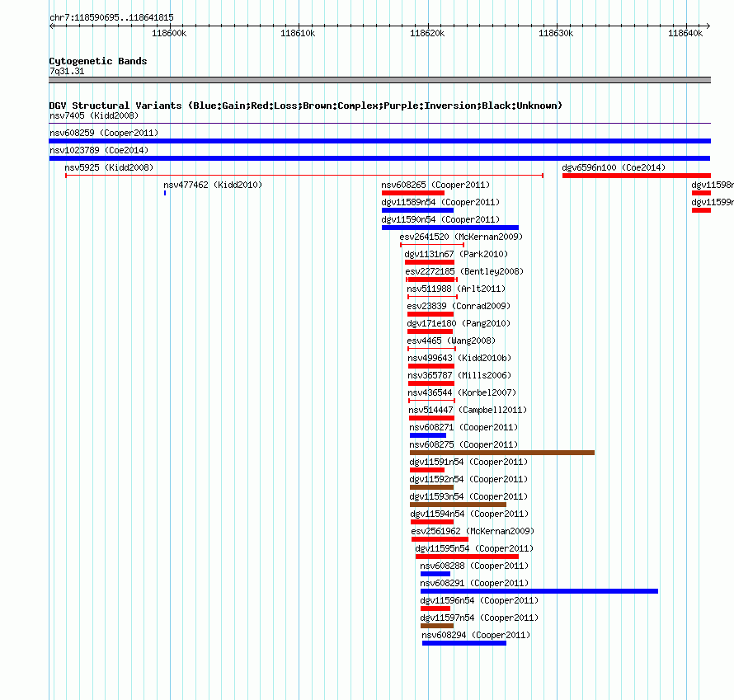Click the 118610k ruler tick label
Image resolution: width=734 pixels, height=700 pixels.
coord(298,33)
